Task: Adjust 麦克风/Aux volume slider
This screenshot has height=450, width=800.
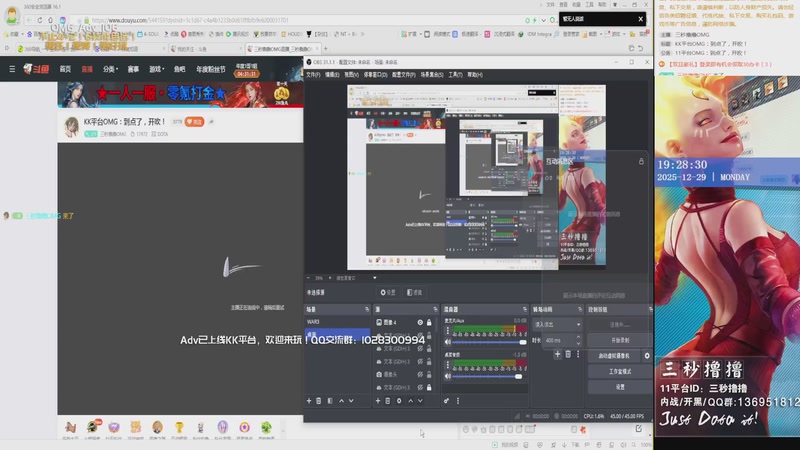Action: pyautogui.click(x=487, y=342)
